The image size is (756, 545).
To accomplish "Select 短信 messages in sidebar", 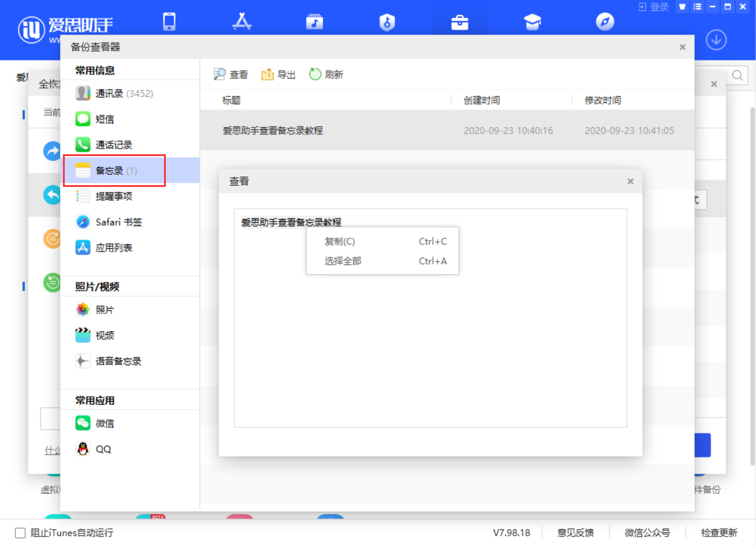I will pyautogui.click(x=130, y=119).
